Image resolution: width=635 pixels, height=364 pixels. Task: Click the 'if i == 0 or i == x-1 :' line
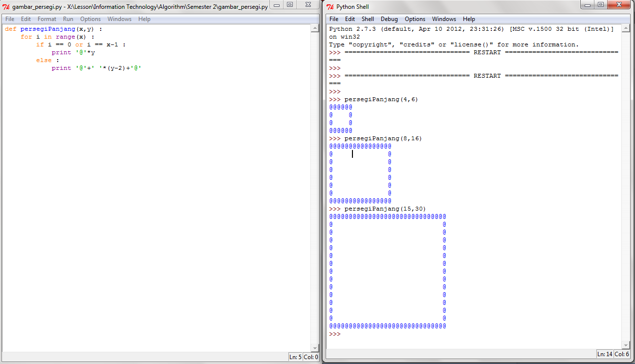[x=81, y=44]
